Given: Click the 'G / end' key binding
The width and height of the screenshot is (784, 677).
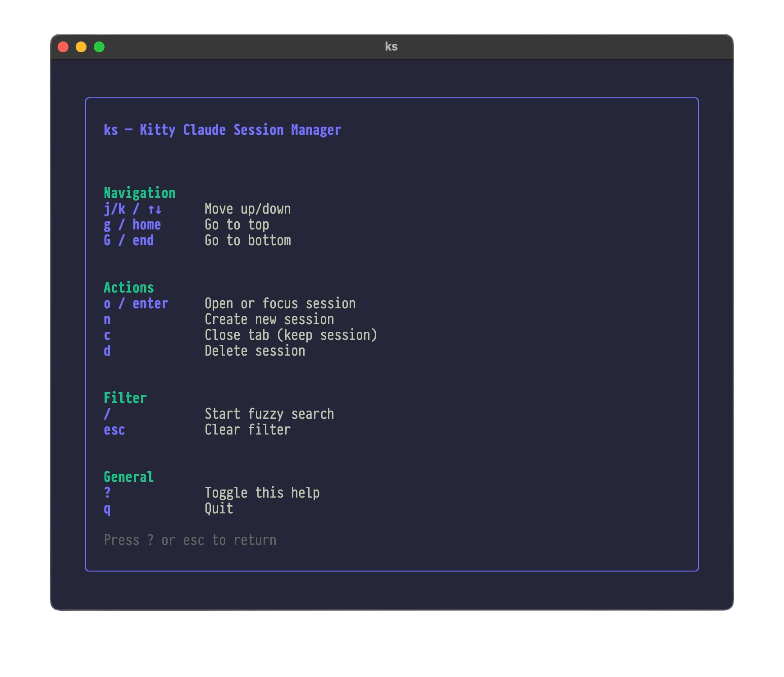Looking at the screenshot, I should click(x=128, y=241).
